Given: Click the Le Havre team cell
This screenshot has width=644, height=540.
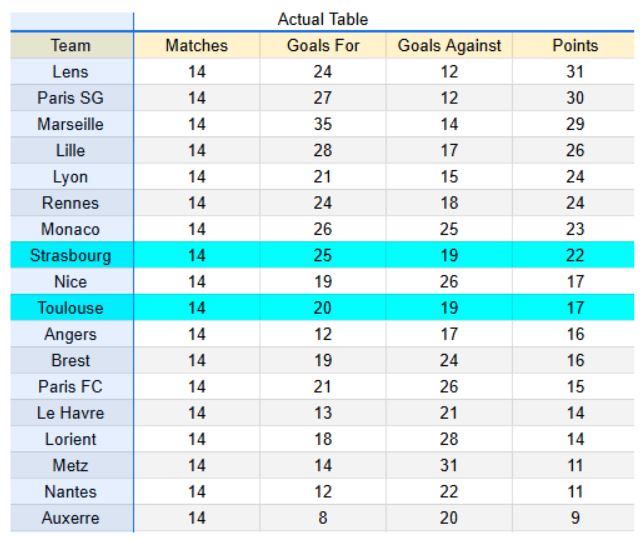Looking at the screenshot, I should (70, 413).
